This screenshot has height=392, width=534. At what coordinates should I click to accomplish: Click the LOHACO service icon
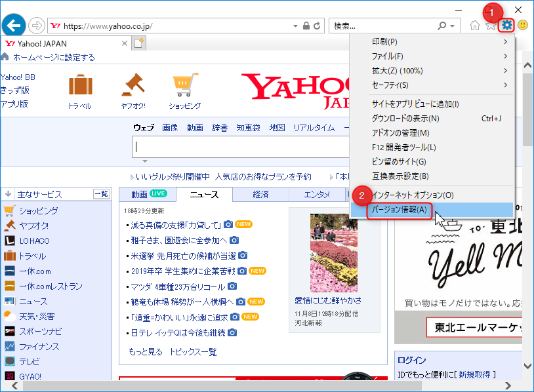click(10, 241)
